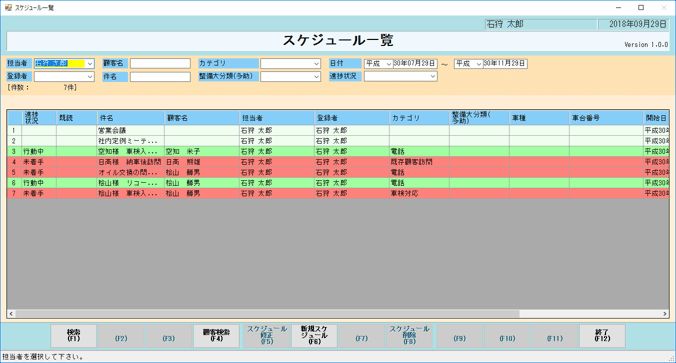Expand the 整備大分類(多助) dropdown

pos(316,77)
